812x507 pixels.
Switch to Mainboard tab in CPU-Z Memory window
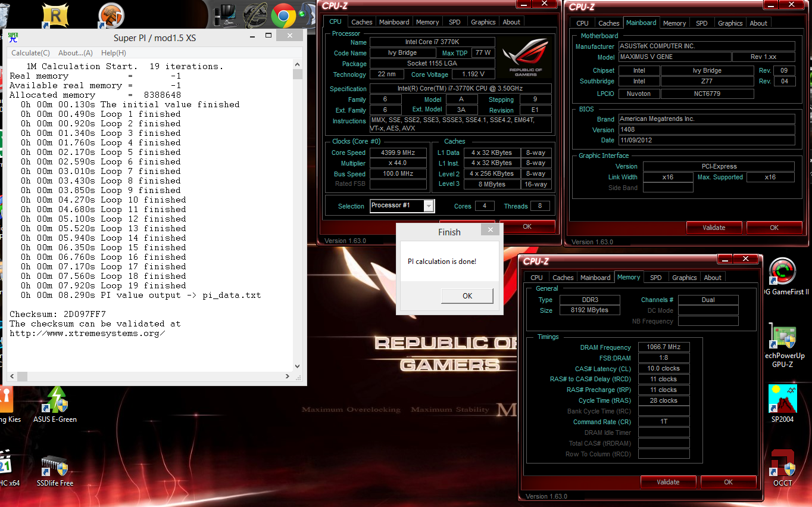click(595, 278)
